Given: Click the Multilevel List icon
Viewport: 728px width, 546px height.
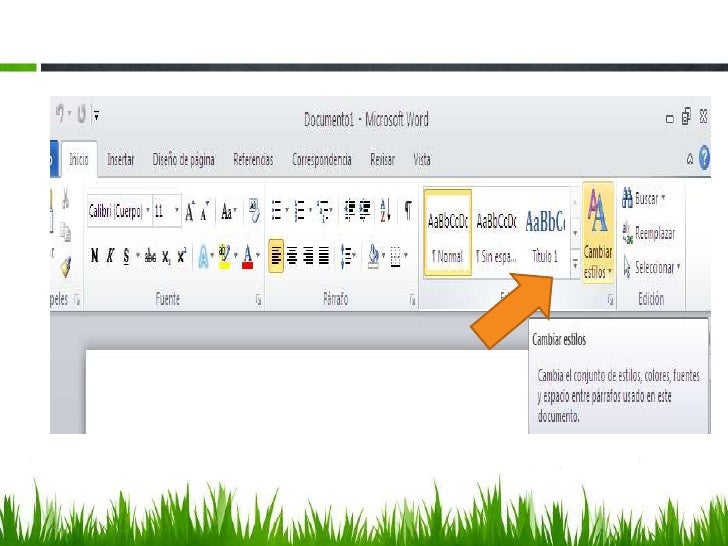Looking at the screenshot, I should (323, 211).
